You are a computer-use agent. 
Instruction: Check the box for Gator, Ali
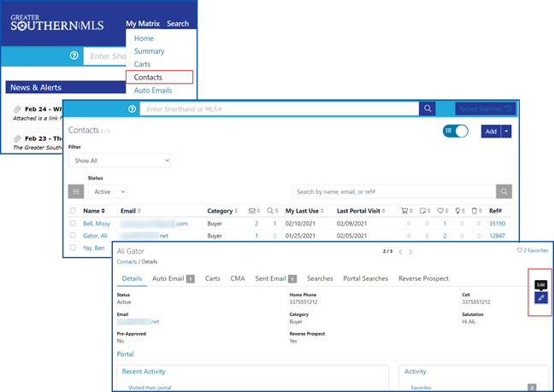73,236
